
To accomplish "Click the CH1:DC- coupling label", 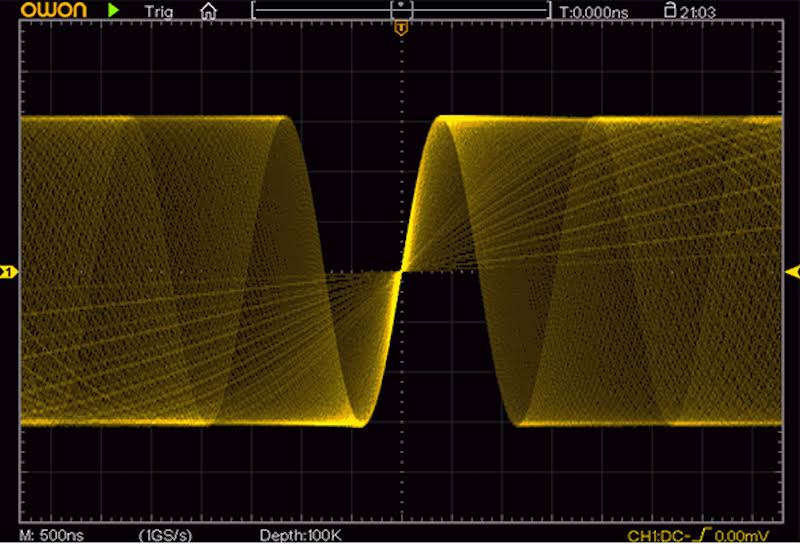I will [659, 536].
